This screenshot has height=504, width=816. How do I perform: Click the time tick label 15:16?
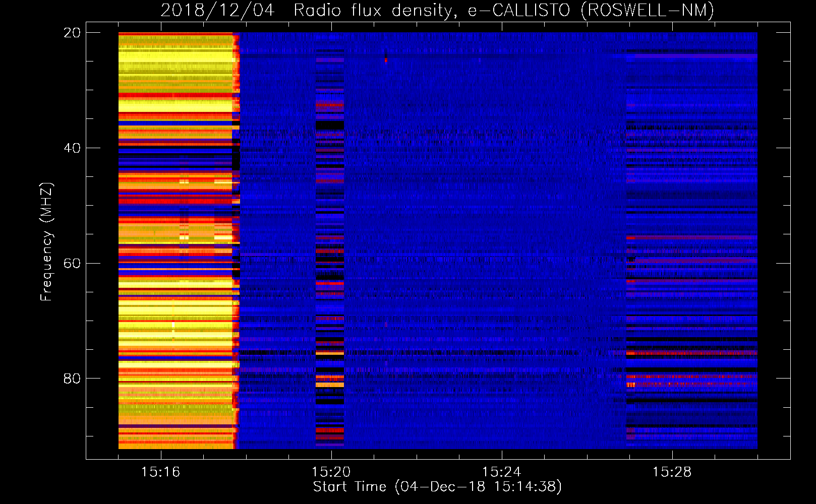pyautogui.click(x=161, y=472)
